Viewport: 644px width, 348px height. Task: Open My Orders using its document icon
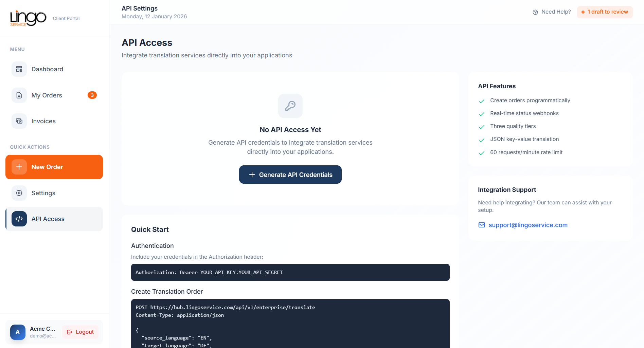tap(19, 95)
